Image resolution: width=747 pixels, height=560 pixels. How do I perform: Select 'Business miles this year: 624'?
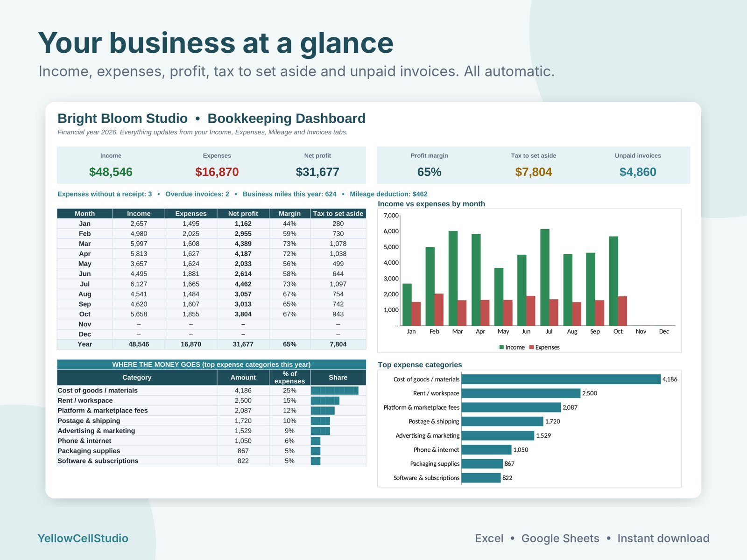[x=289, y=194]
